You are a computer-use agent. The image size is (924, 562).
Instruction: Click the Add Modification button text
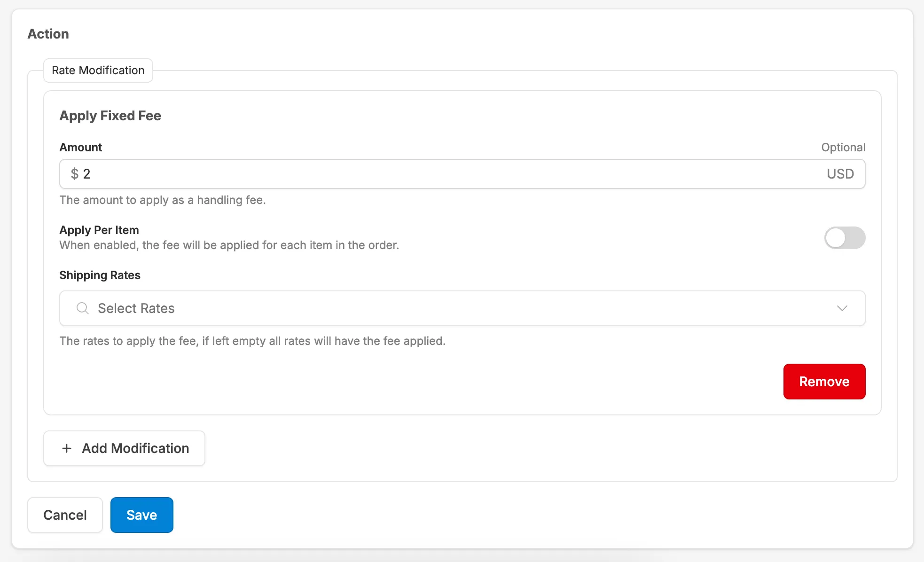(x=135, y=448)
